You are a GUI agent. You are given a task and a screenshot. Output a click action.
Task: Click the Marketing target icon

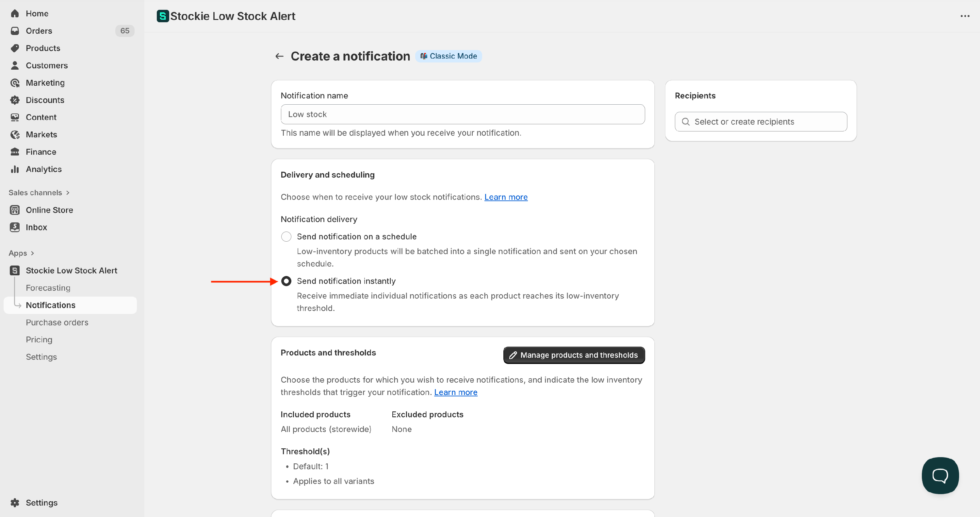[x=15, y=83]
